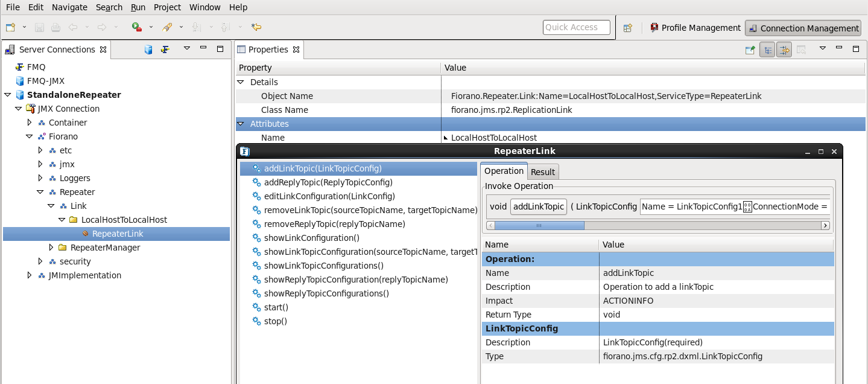The width and height of the screenshot is (868, 384).
Task: Toggle Show Advanced Properties in Properties toolbar
Action: click(784, 50)
